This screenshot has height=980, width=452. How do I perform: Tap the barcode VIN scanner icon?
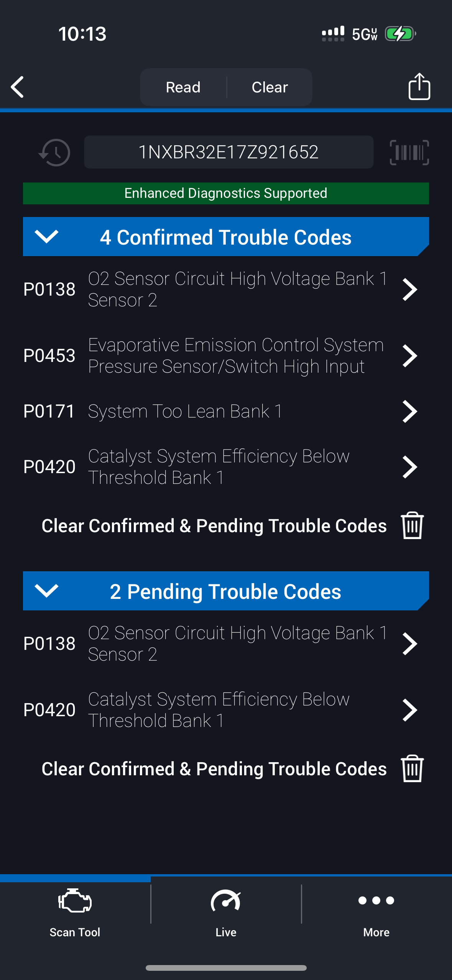(x=409, y=153)
